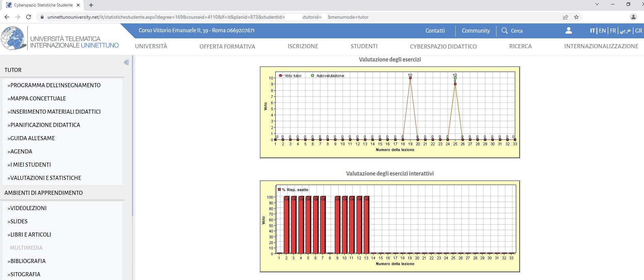Go back to previous page
Screen dimensions: 644x280
(7, 17)
